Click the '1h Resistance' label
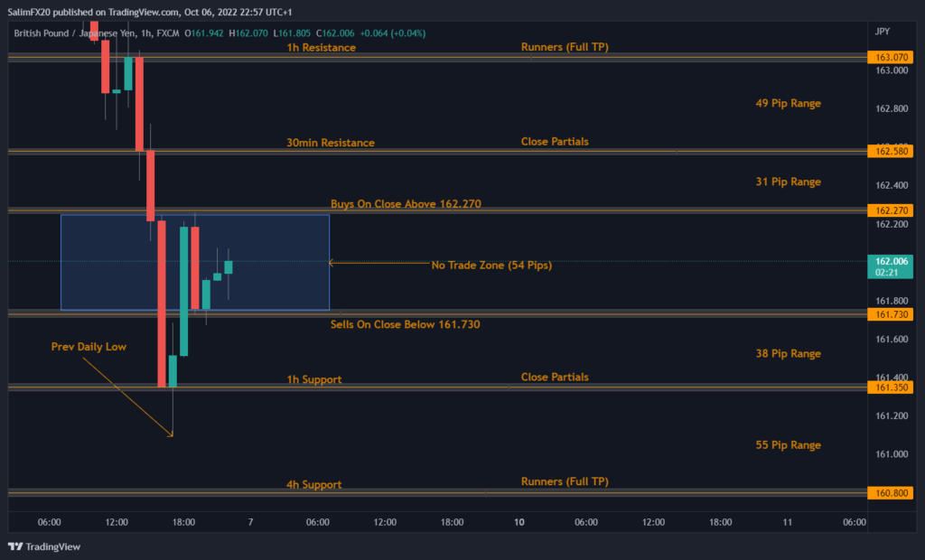The width and height of the screenshot is (925, 560). click(321, 47)
